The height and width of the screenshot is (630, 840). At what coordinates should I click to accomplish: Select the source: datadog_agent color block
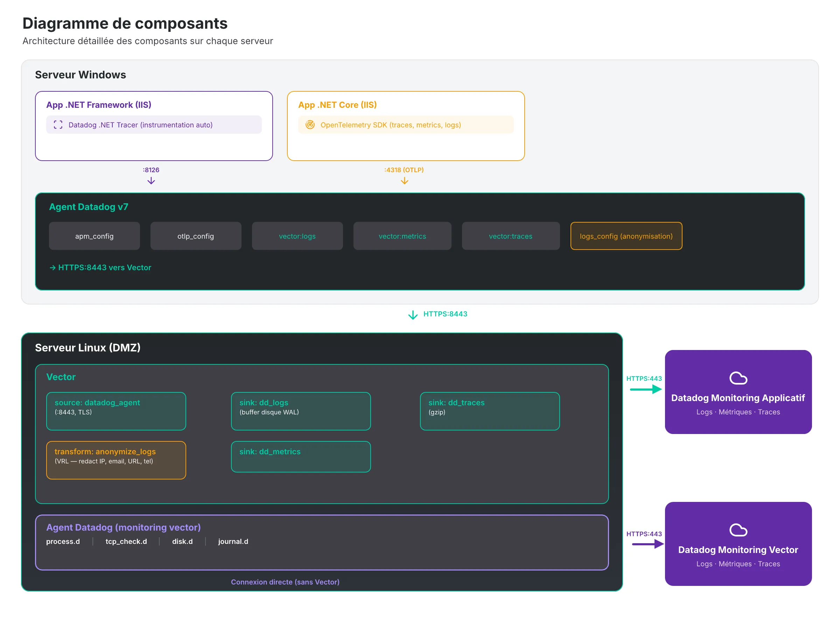[116, 411]
